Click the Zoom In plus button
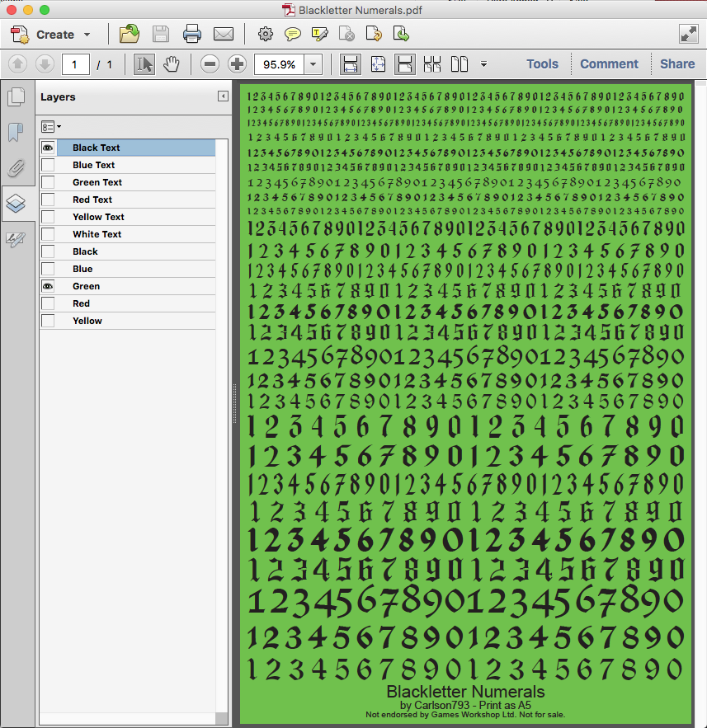Screen dimensions: 707x728 coord(237,64)
